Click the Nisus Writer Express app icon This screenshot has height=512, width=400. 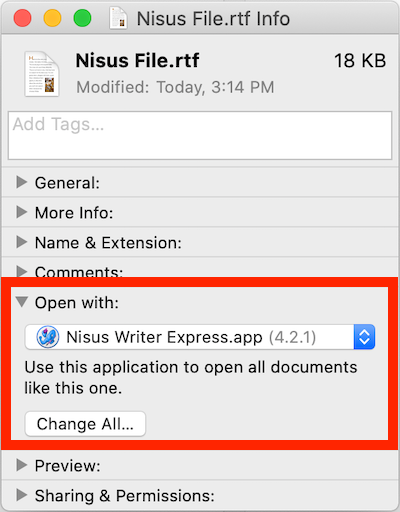tap(48, 337)
